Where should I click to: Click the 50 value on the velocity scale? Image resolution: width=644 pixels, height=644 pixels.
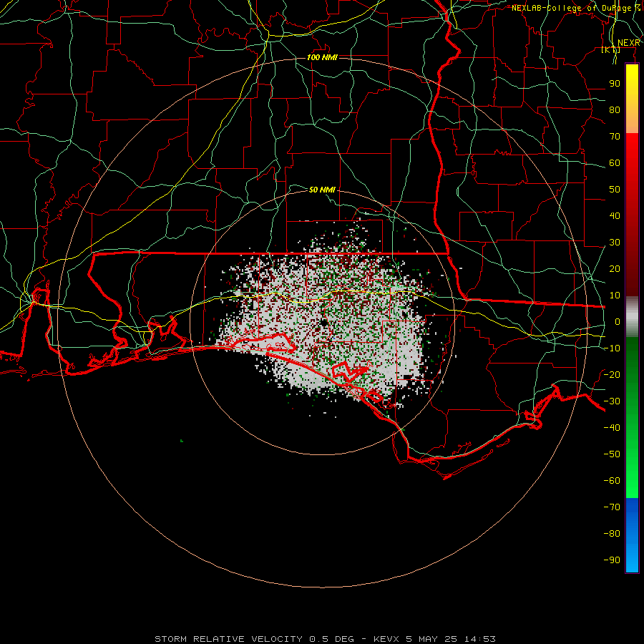click(x=615, y=190)
